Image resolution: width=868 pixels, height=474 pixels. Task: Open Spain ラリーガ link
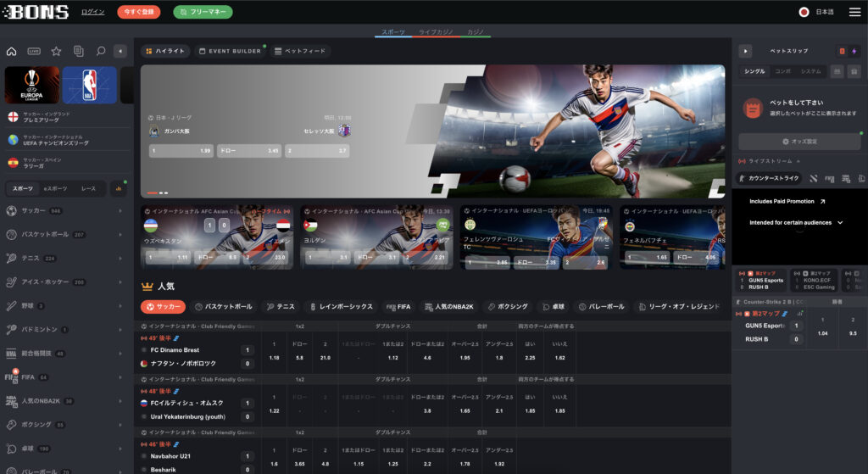66,163
